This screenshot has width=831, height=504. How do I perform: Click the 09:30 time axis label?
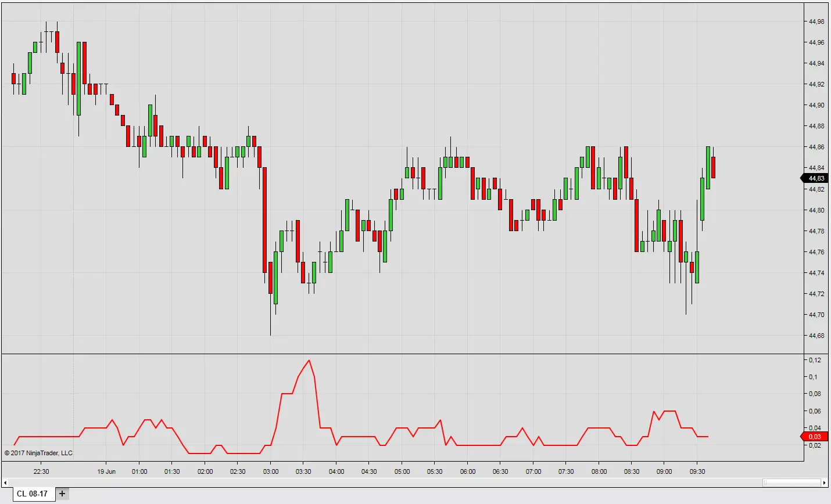[x=697, y=471]
